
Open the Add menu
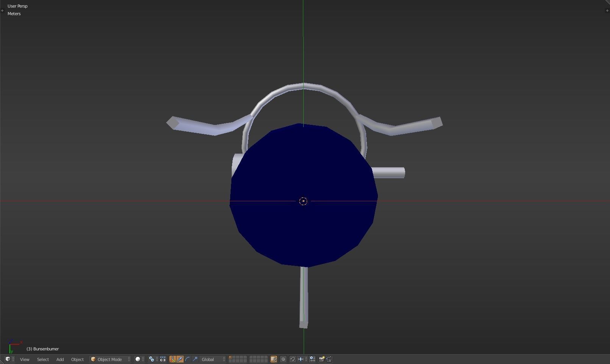click(x=60, y=359)
